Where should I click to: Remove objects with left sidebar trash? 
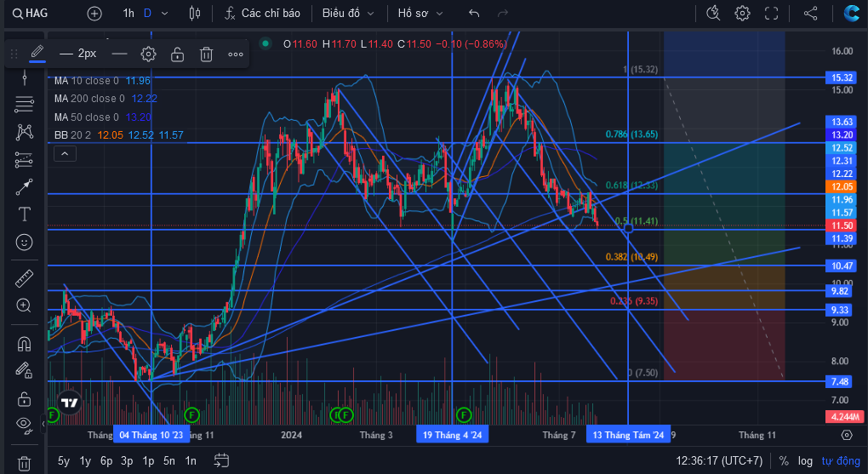point(24,462)
